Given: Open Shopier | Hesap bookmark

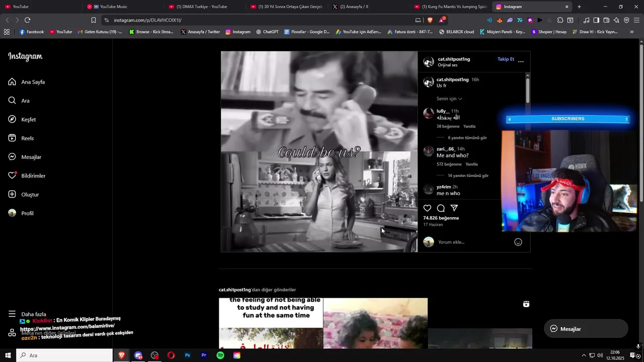Looking at the screenshot, I should click(x=549, y=32).
